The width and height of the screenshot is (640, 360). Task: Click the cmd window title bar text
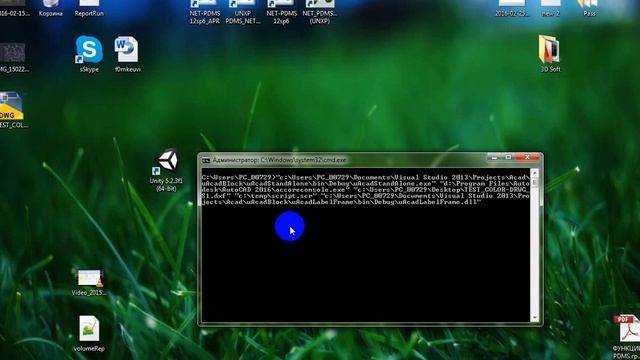pyautogui.click(x=279, y=160)
